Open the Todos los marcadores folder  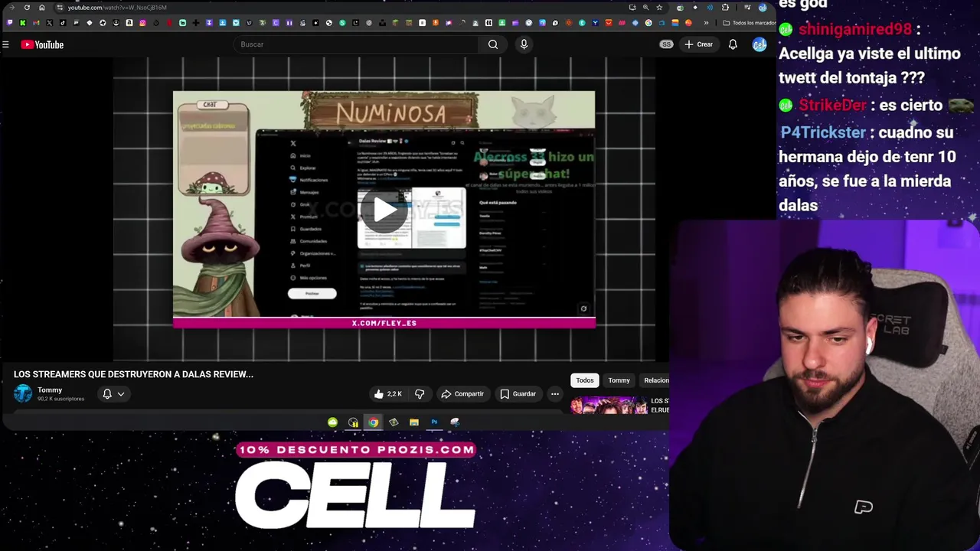(x=750, y=23)
